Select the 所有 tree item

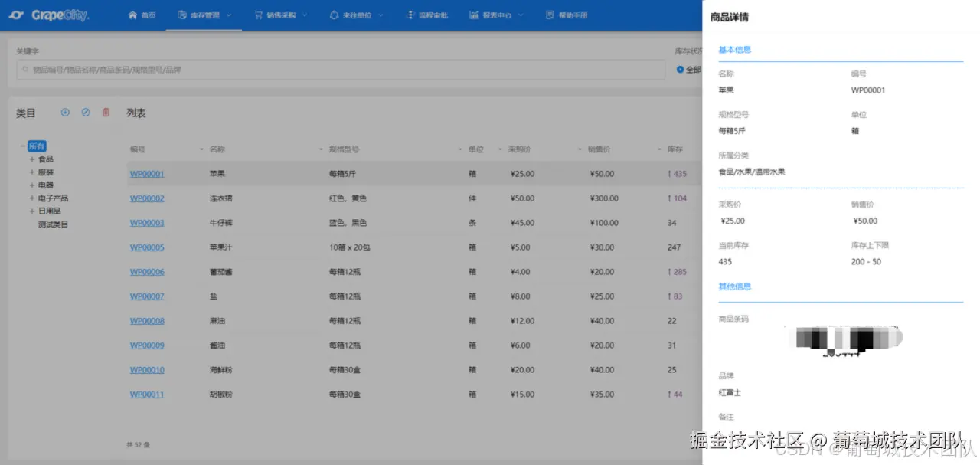[x=37, y=146]
